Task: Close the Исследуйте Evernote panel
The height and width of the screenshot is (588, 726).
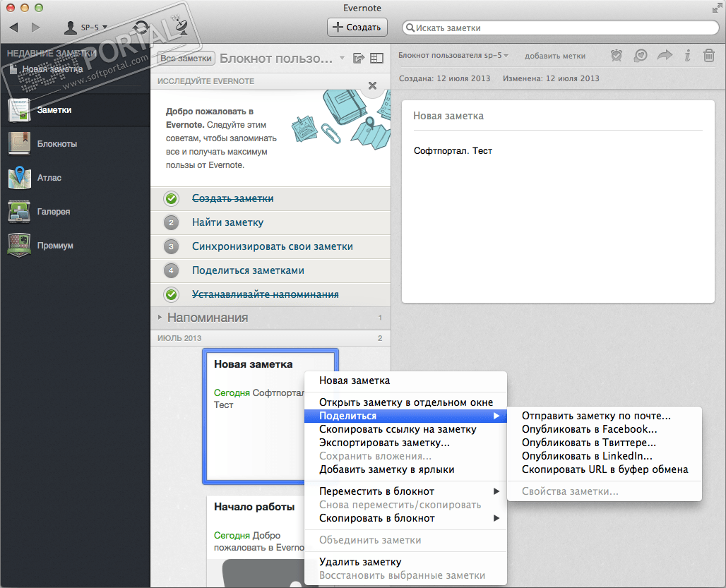Action: pos(372,85)
